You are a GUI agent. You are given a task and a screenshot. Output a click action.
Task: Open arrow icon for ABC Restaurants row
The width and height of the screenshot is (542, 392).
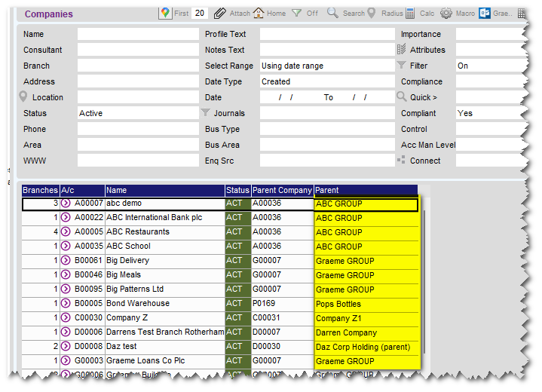tap(66, 231)
